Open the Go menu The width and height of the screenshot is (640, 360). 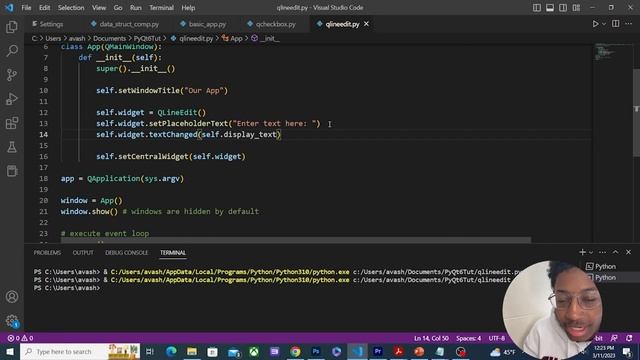coord(118,8)
